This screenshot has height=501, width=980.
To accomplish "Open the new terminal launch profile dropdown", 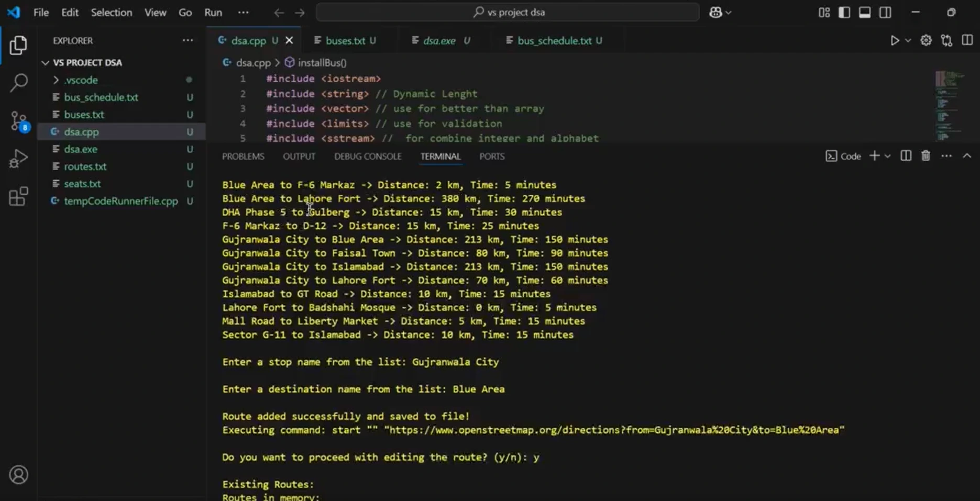I will (x=887, y=156).
